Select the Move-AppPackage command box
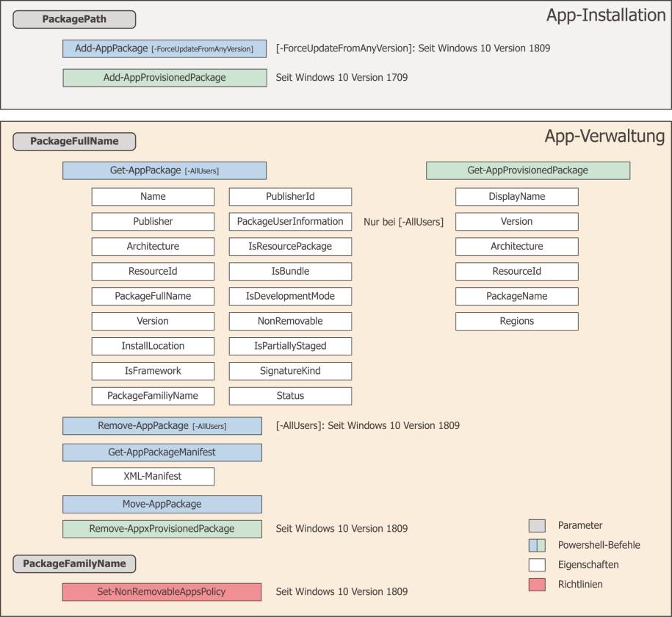 (162, 504)
